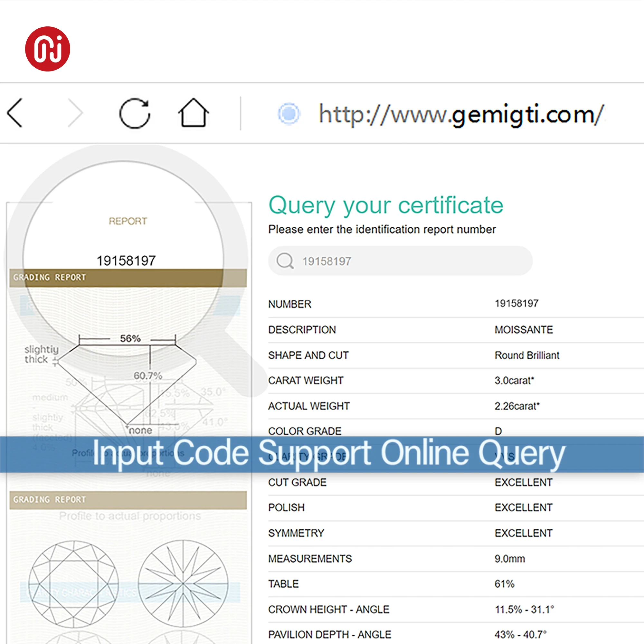Click the ACTUAL WEIGHT label
The image size is (644, 644).
(x=309, y=406)
